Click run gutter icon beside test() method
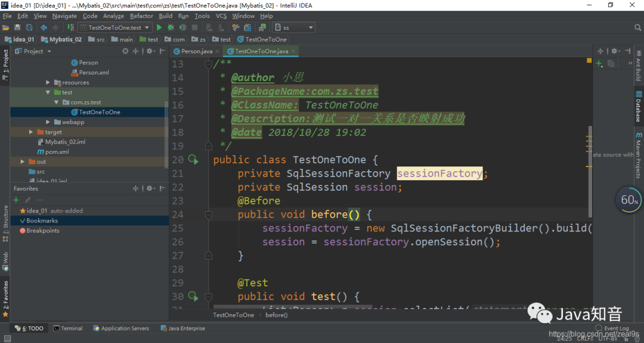Viewport: 644px width, 343px height. [193, 296]
